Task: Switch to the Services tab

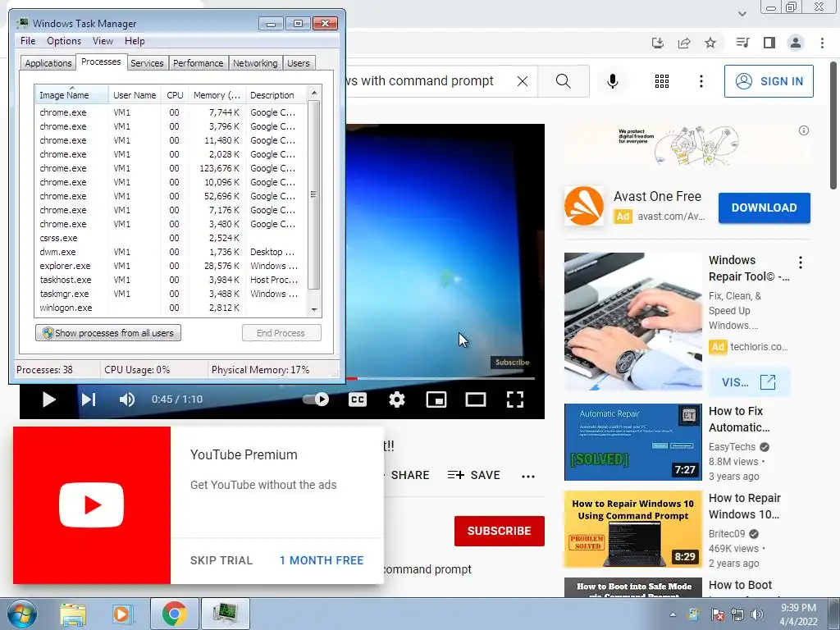Action: [x=147, y=63]
